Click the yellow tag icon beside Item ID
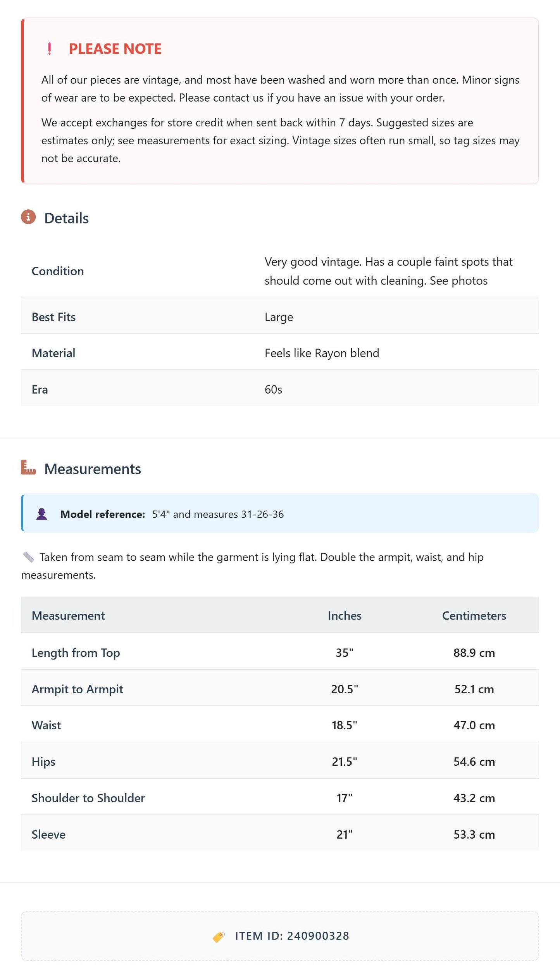Viewport: 560px width, 979px height. pos(219,937)
